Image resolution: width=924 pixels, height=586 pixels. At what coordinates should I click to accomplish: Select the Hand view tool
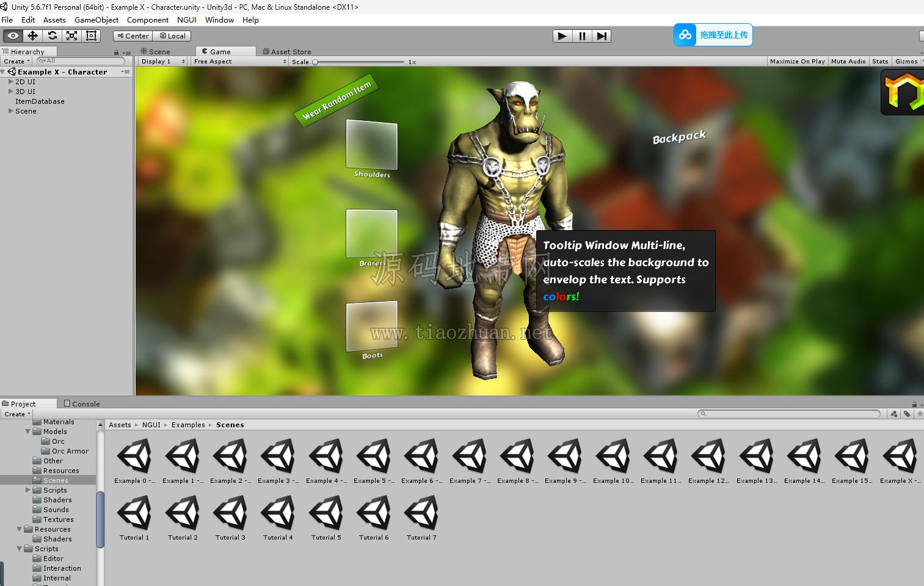pos(13,36)
